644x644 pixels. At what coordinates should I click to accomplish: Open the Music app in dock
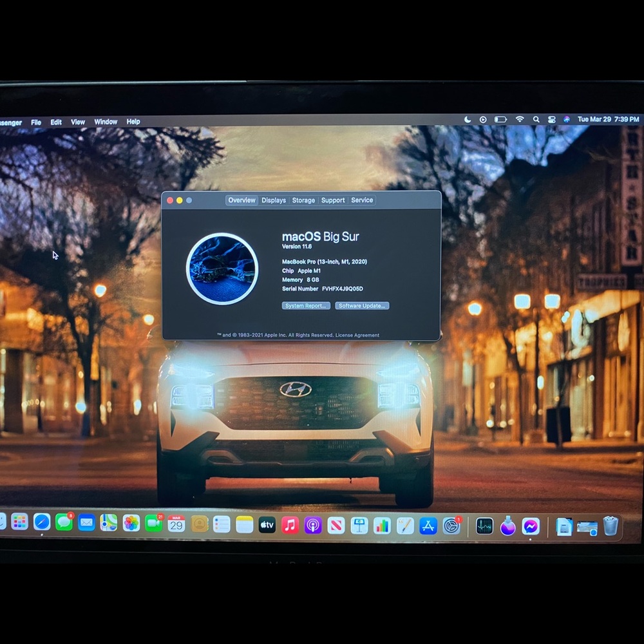coord(290,525)
